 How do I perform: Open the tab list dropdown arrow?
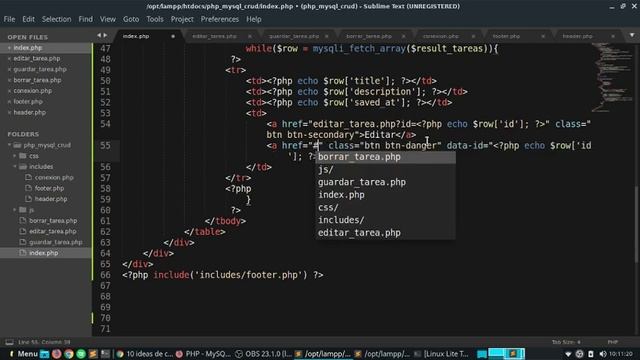pos(632,36)
